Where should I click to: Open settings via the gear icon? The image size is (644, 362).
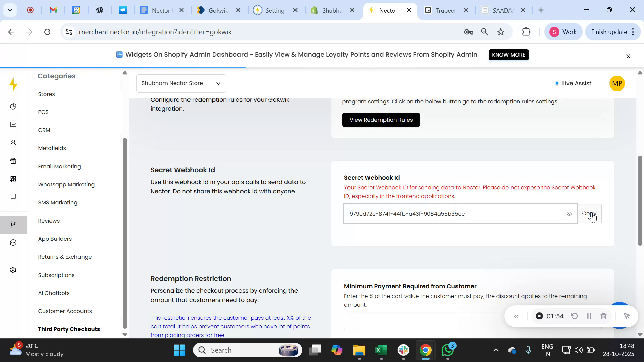click(x=13, y=270)
